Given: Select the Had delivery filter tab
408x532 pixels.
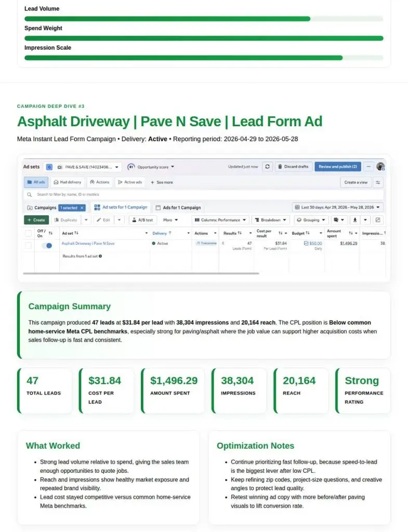Looking at the screenshot, I should 68,182.
